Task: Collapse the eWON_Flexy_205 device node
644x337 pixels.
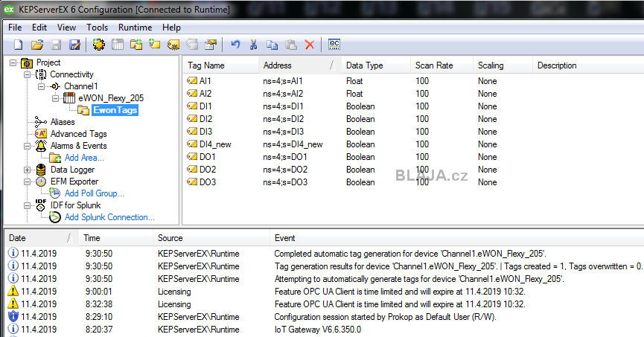Action: coord(55,98)
